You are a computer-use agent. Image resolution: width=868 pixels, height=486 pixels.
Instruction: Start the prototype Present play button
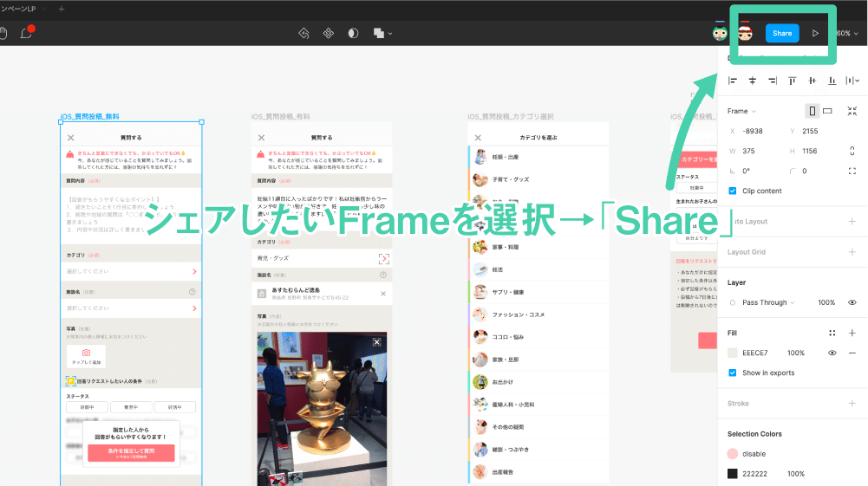(815, 33)
